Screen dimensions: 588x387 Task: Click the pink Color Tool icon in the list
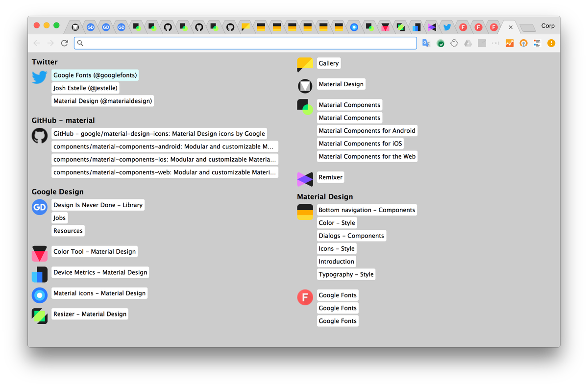click(x=40, y=254)
